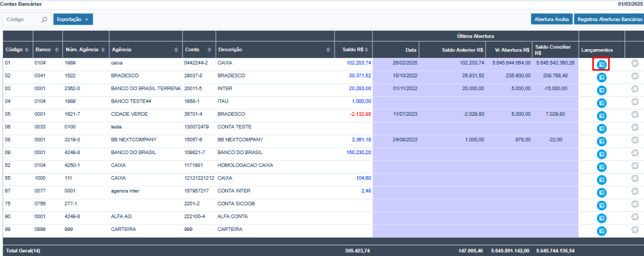The width and height of the screenshot is (644, 256).
Task: Select the radio circle for ITAU row 04
Action: (635, 102)
